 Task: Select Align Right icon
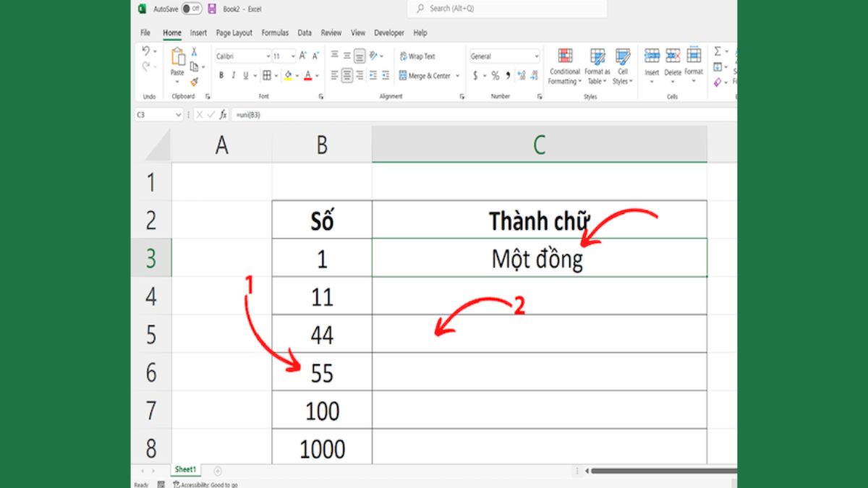coord(359,75)
